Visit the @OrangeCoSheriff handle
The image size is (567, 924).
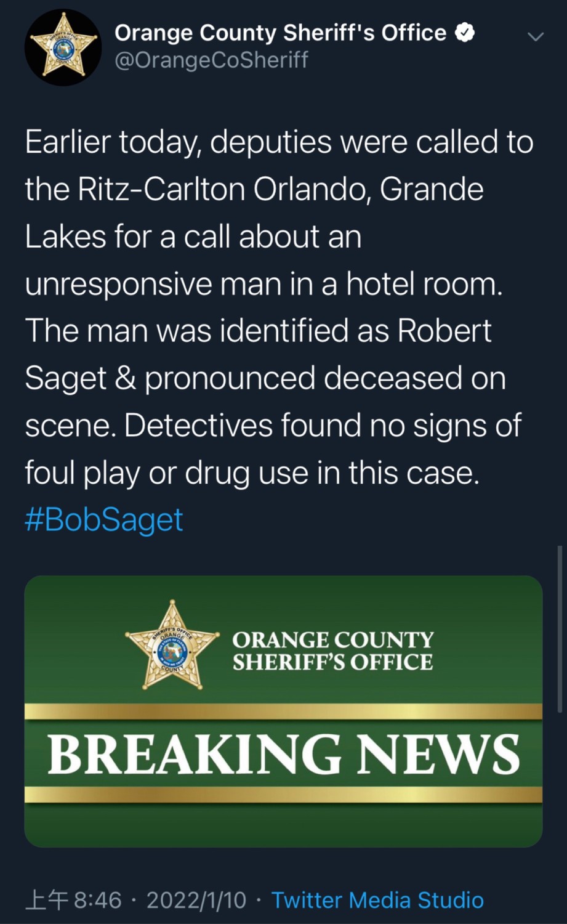(211, 60)
